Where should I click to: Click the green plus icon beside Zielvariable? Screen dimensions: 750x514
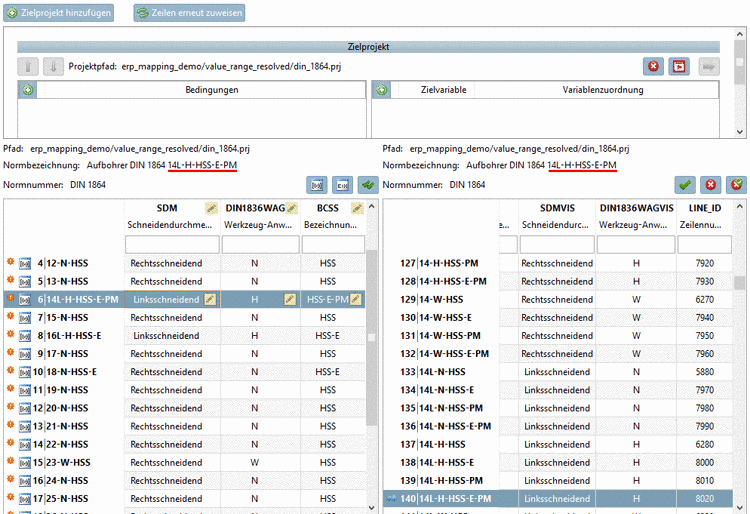coord(381,90)
